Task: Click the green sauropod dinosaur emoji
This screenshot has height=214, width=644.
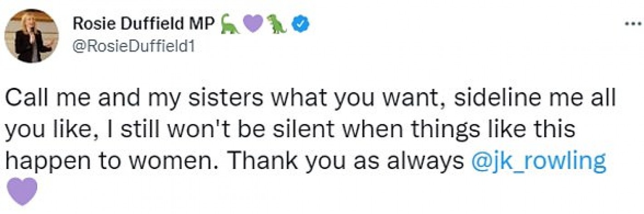Action: pyautogui.click(x=230, y=25)
